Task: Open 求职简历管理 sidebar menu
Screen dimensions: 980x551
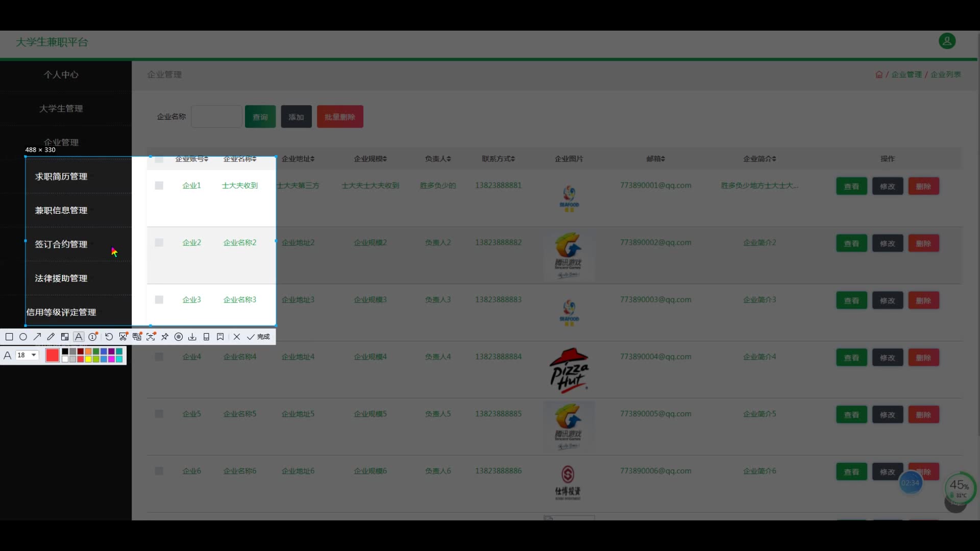Action: (x=61, y=177)
